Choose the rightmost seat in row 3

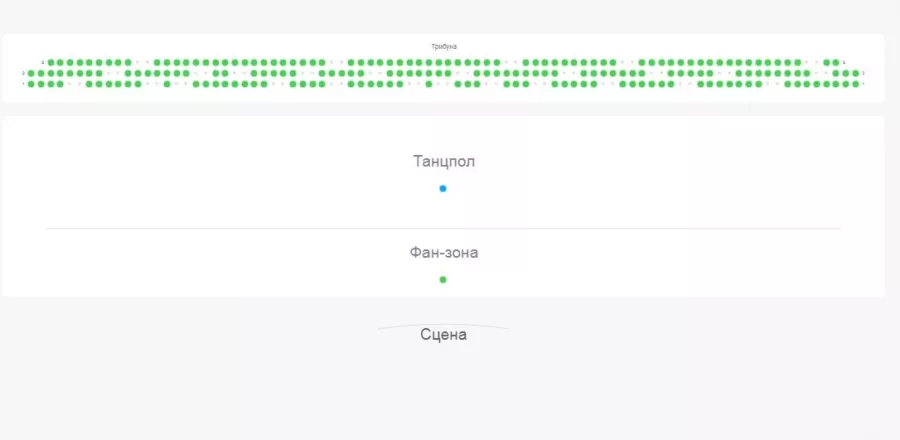tap(837, 62)
